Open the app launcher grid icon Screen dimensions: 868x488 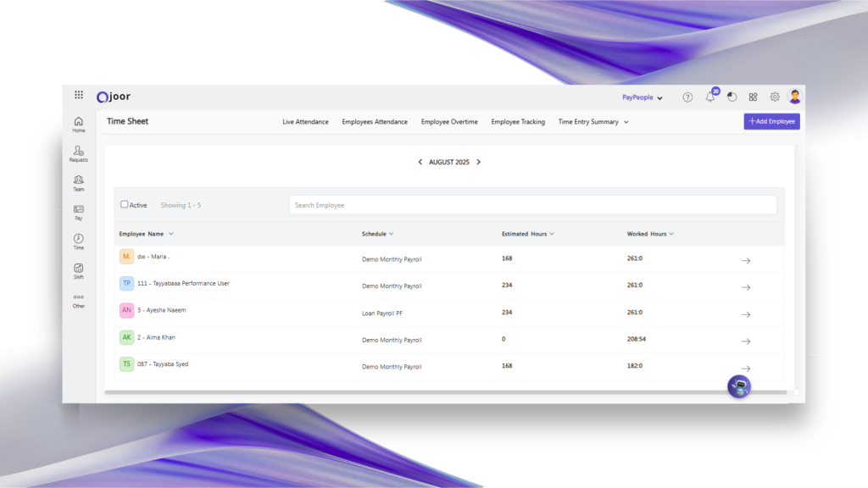(79, 96)
